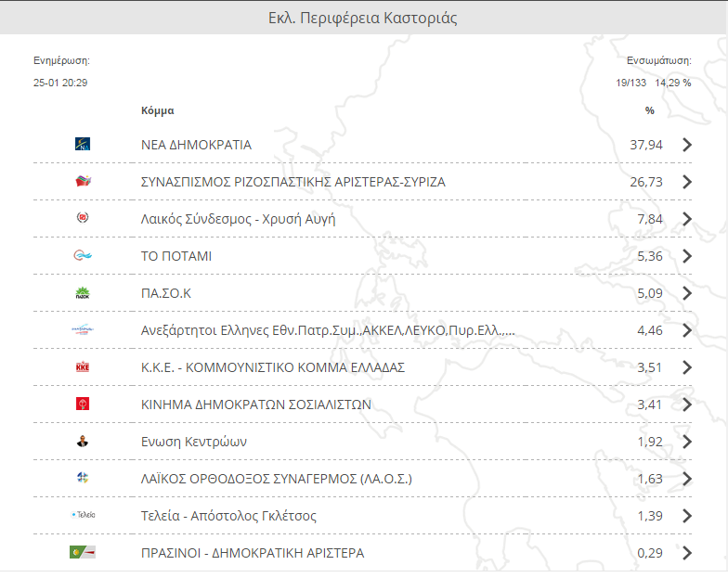Click the Χρυσή Αυγή party logo
728x578 pixels.
click(83, 217)
